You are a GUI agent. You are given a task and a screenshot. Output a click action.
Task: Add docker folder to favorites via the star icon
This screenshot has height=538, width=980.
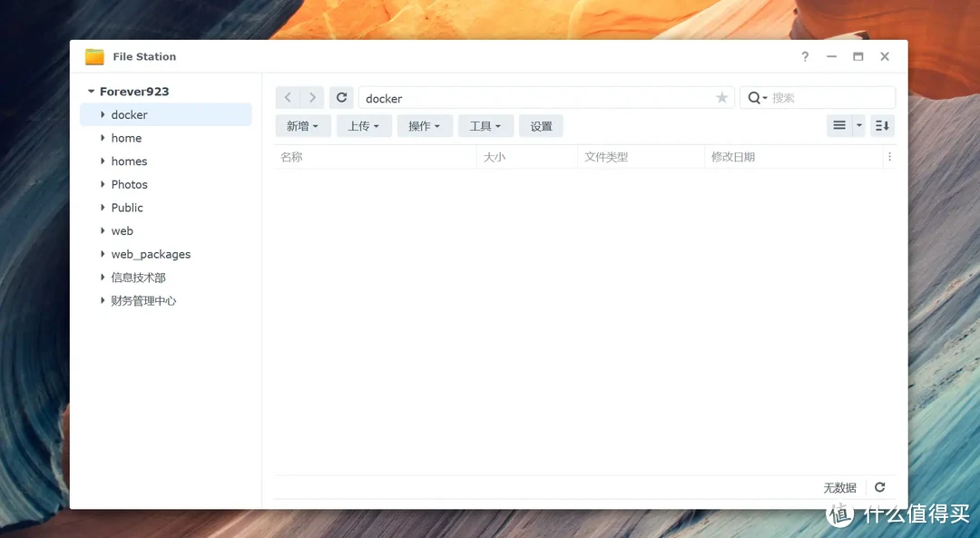[x=722, y=97]
